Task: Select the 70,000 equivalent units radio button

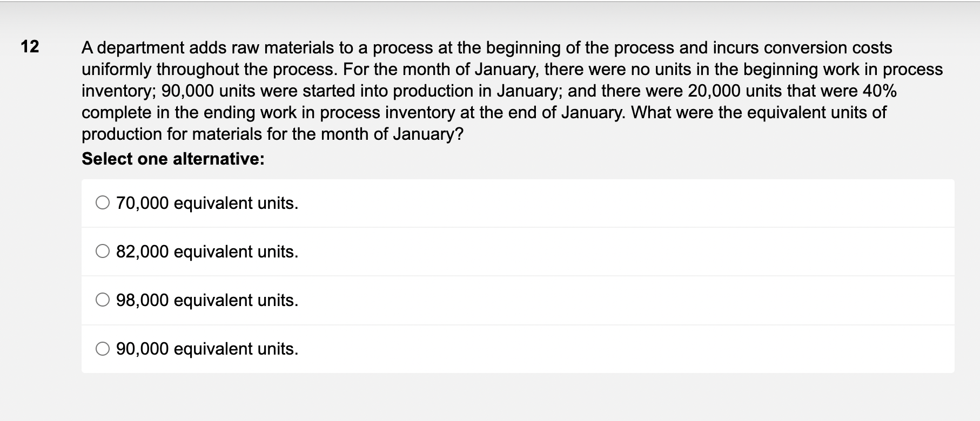Action: pos(103,203)
